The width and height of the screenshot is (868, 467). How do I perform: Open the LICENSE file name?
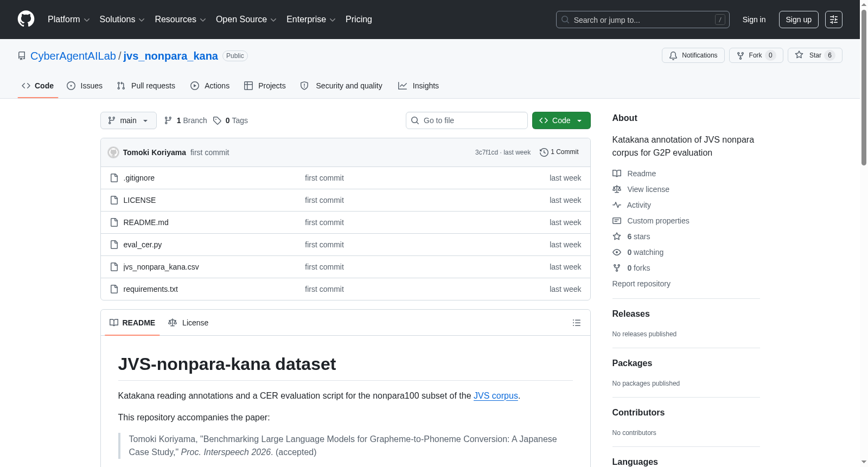139,200
